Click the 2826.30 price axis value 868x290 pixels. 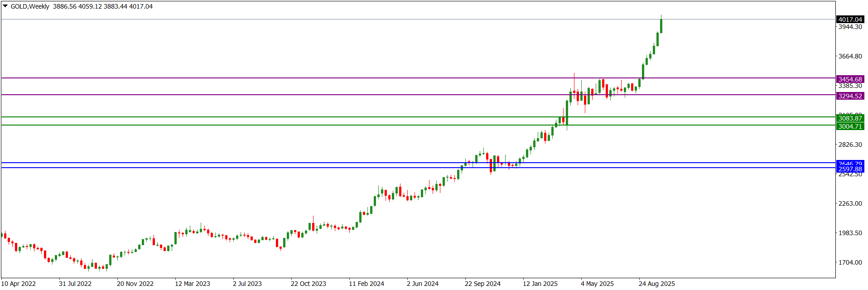[850, 145]
